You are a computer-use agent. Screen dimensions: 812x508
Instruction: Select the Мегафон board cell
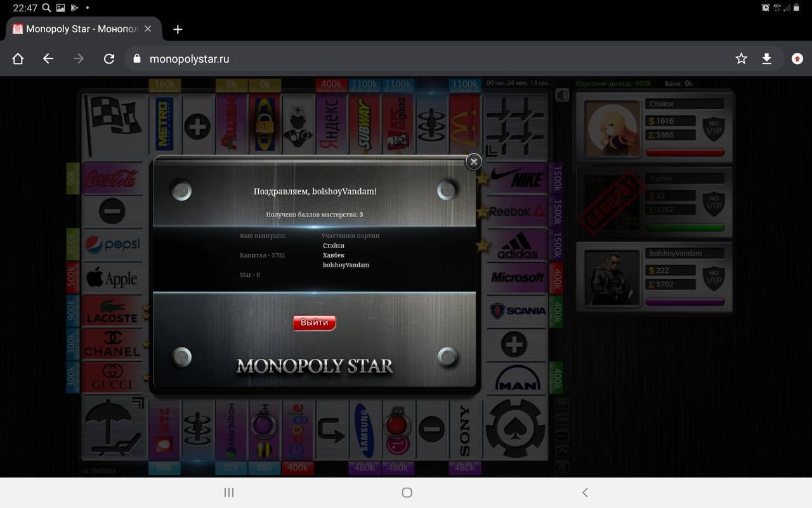click(x=231, y=430)
